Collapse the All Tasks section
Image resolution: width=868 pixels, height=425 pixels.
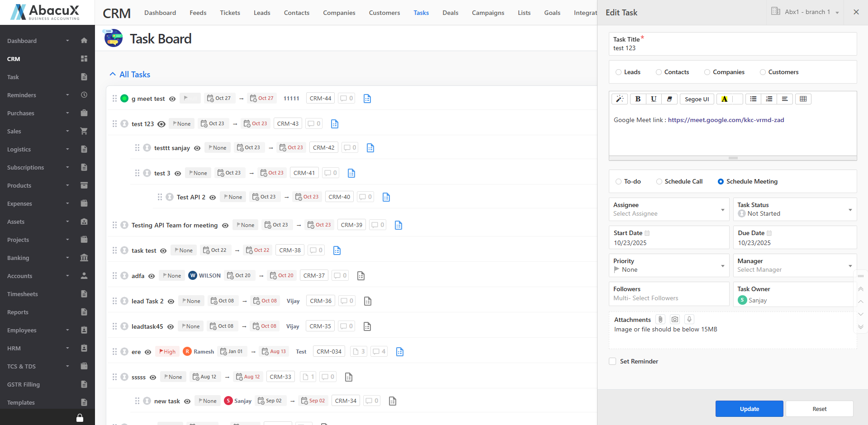pos(113,74)
